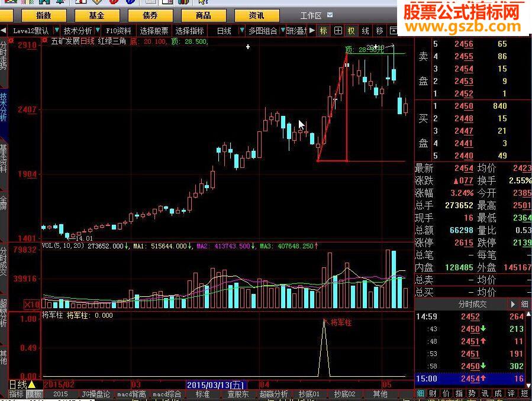The width and height of the screenshot is (532, 401).
Task: Click the 选择指标 toolbar button
Action: 189,31
